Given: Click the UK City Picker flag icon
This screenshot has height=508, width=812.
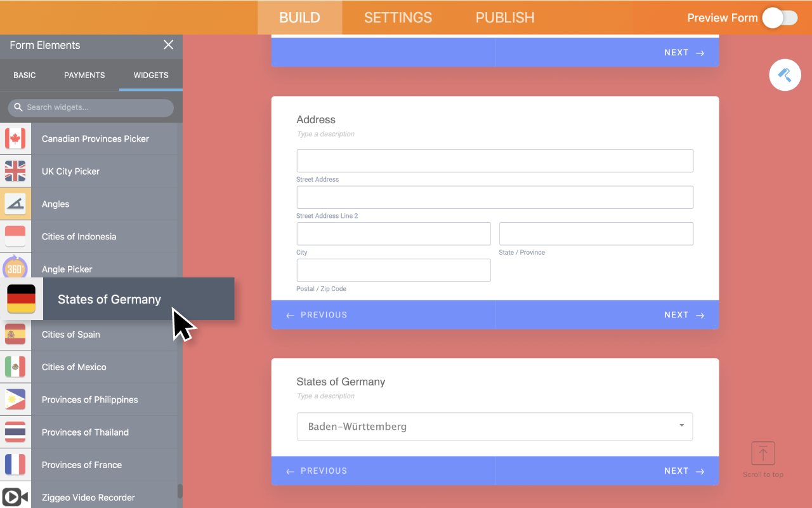Looking at the screenshot, I should 15,171.
